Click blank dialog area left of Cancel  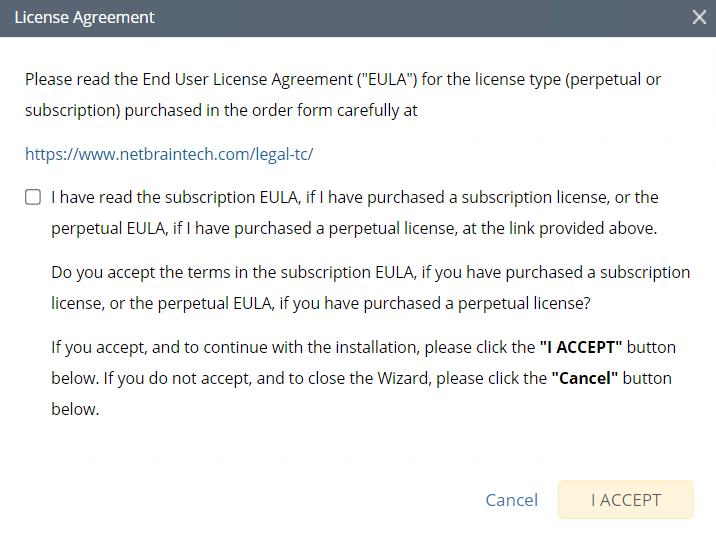250,500
